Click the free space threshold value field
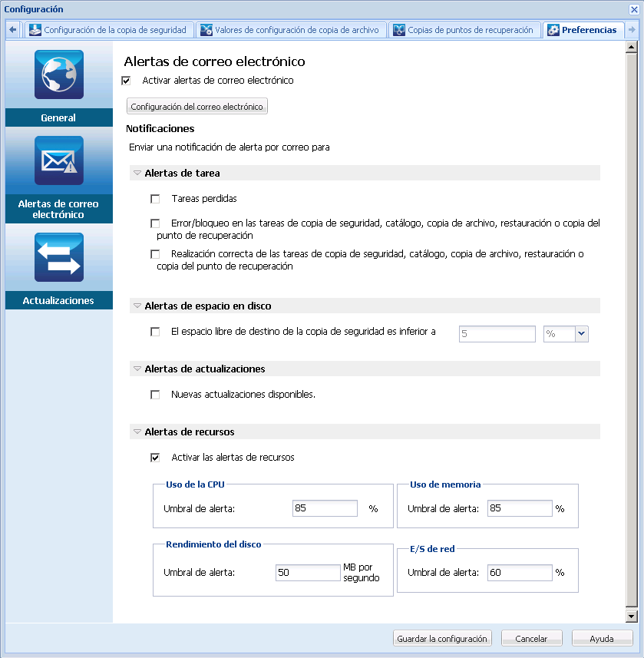This screenshot has width=644, height=658. pyautogui.click(x=497, y=334)
